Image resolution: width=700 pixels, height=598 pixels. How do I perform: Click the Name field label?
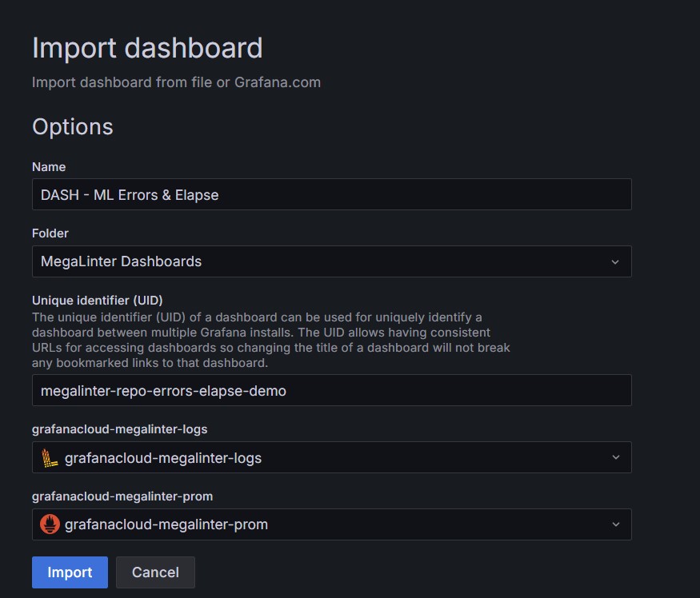click(49, 166)
